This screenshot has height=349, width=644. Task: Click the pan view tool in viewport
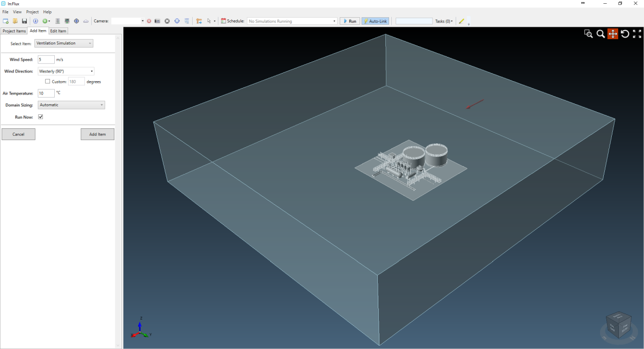[613, 34]
